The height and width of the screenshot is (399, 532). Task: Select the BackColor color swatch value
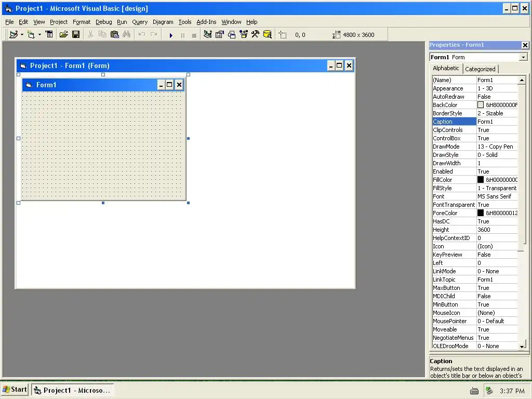(481, 105)
